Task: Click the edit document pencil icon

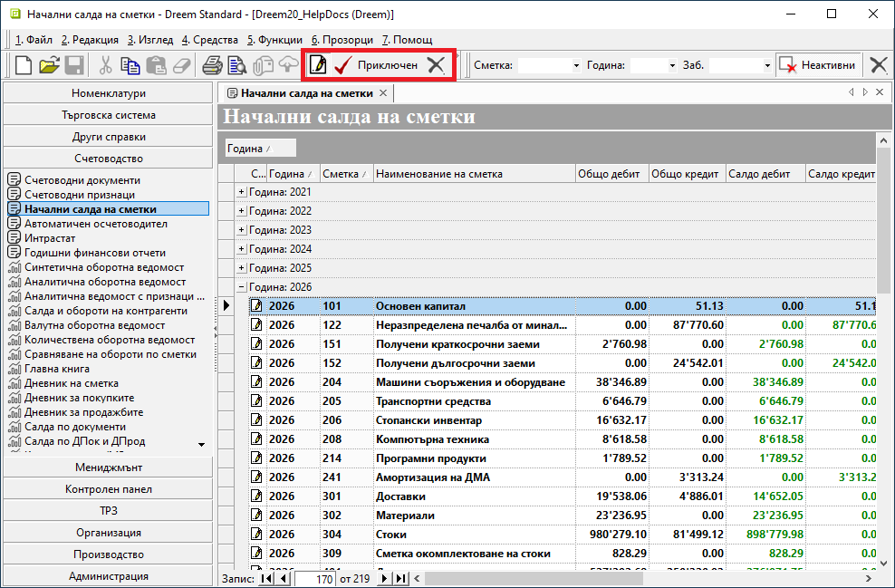Action: (318, 65)
